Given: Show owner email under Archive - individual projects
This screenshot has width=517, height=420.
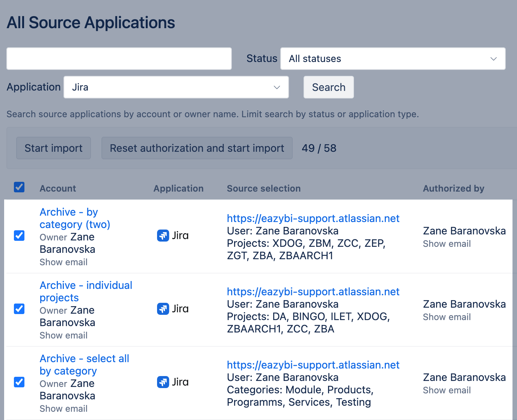Looking at the screenshot, I should tap(63, 335).
